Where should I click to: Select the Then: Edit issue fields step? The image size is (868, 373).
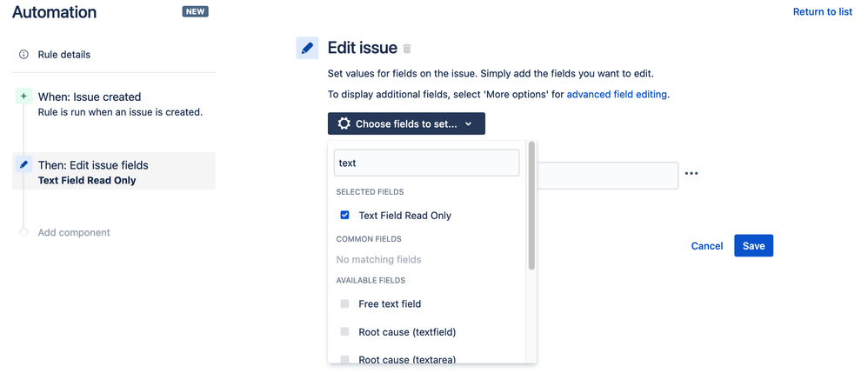coord(113,171)
